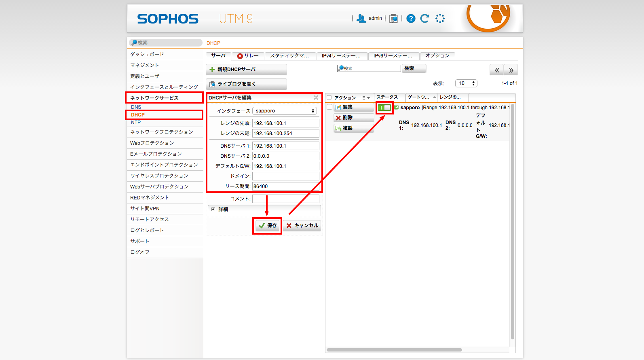This screenshot has width=644, height=360.
Task: Go to next page with » button
Action: (x=511, y=70)
